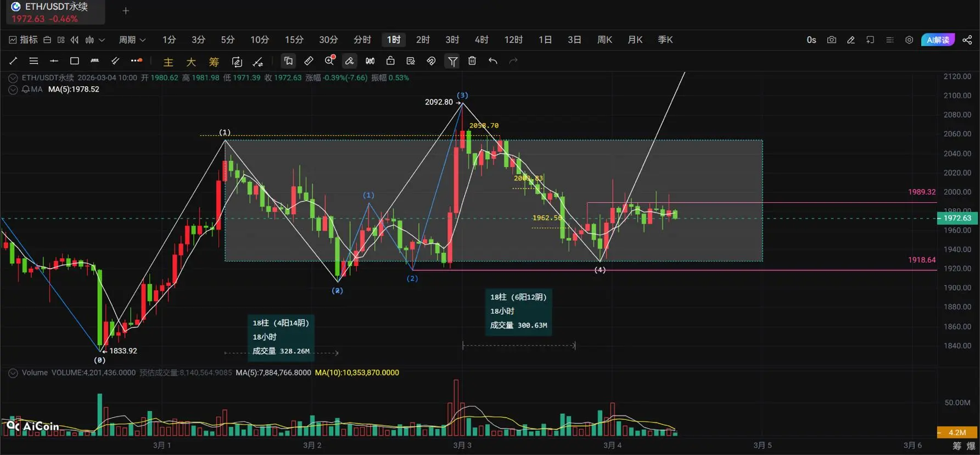Viewport: 980px width, 455px height.
Task: Open the drawing notes editor
Action: click(411, 61)
